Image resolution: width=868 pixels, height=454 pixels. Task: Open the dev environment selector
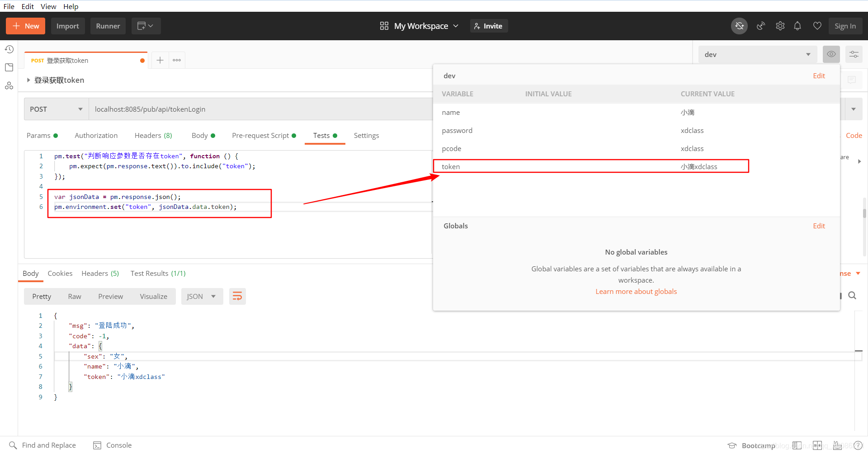pos(758,54)
